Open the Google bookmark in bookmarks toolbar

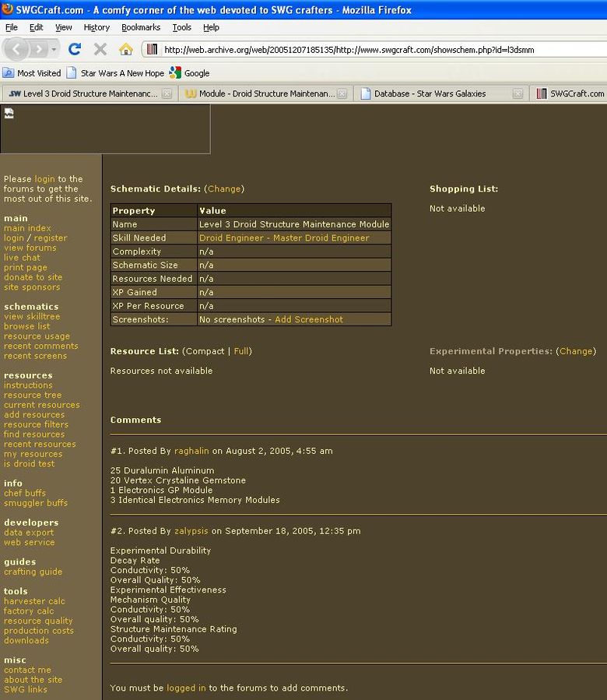189,73
